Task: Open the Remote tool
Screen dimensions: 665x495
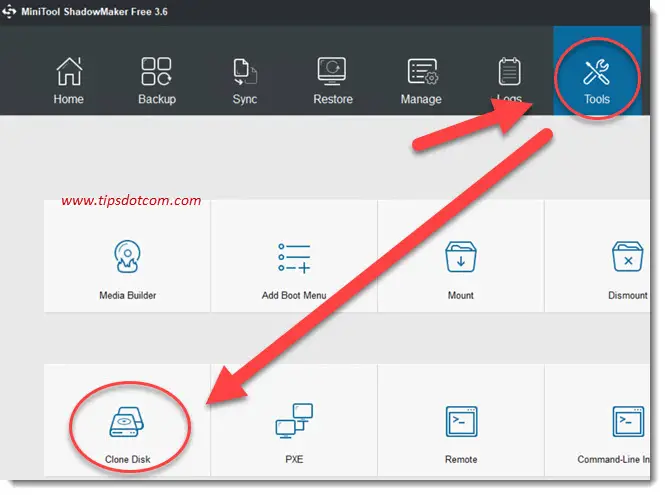Action: (x=461, y=420)
